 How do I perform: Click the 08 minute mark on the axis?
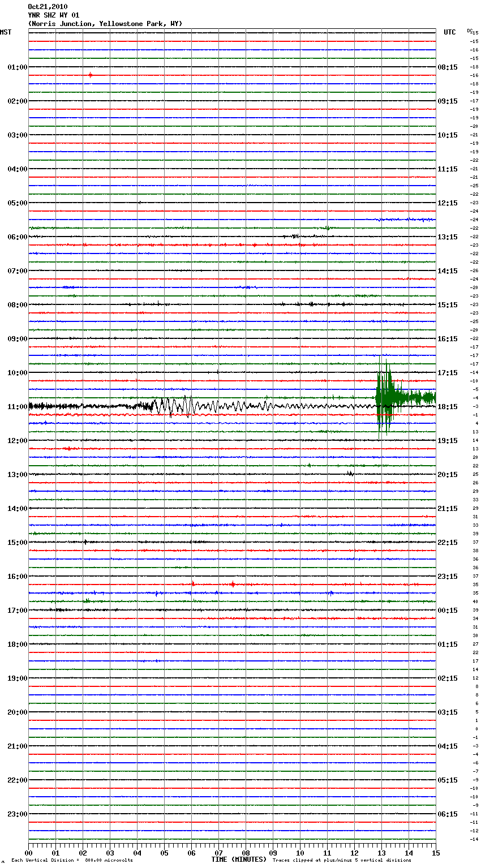click(x=246, y=853)
